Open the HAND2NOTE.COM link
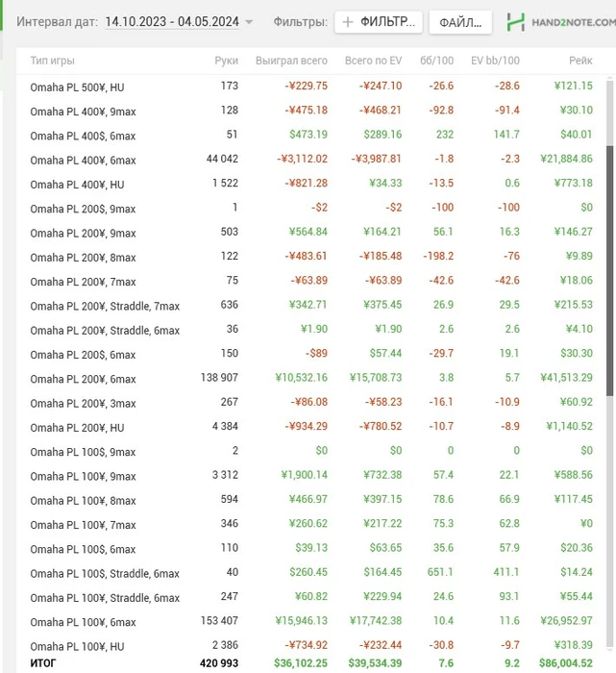 [574, 22]
